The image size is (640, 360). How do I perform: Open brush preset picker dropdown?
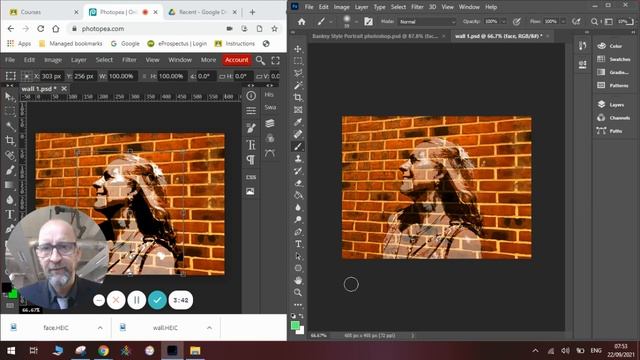pyautogui.click(x=356, y=22)
